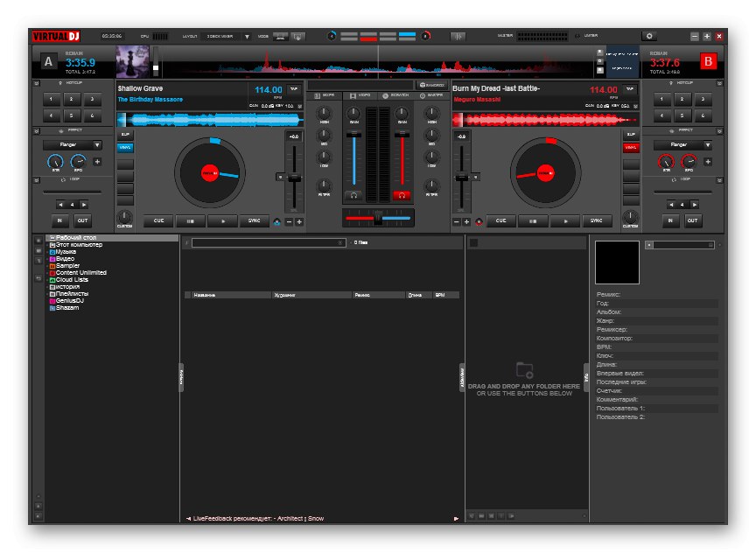Switch mixer to the VIDEO tab
Viewport: 756px width, 553px height.
pyautogui.click(x=360, y=94)
